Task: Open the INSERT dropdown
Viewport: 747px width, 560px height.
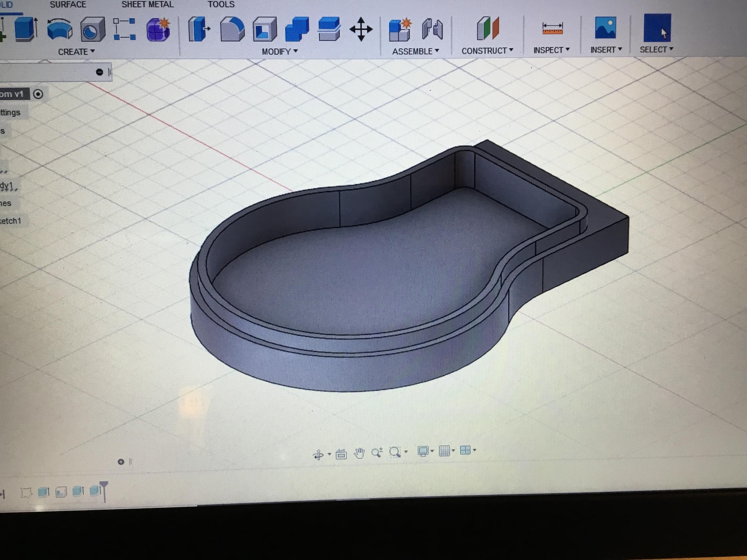Action: 606,50
